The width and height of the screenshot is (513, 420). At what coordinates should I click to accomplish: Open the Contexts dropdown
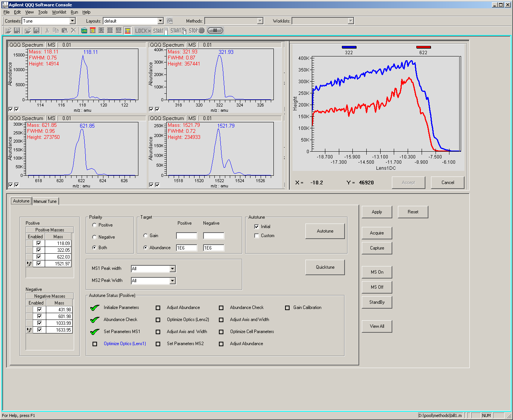[73, 21]
